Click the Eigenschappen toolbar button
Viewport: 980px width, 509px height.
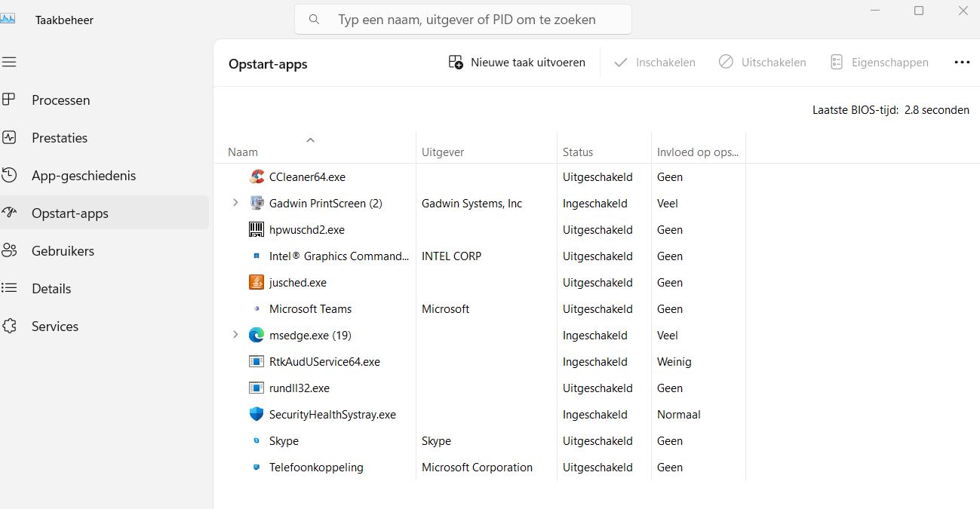tap(879, 63)
